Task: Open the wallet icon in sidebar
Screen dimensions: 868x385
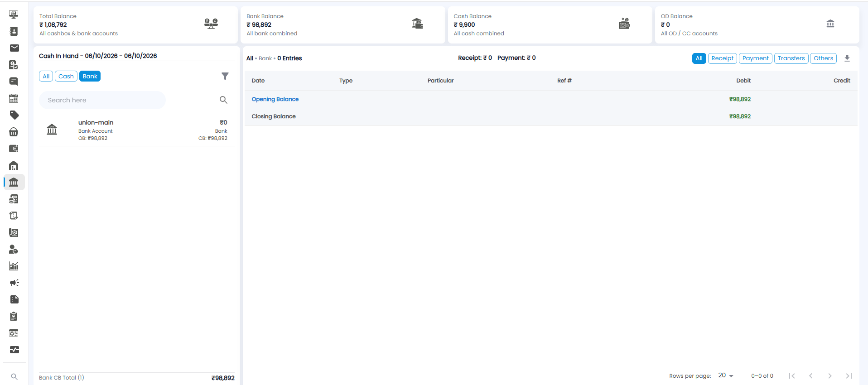Action: pyautogui.click(x=14, y=149)
